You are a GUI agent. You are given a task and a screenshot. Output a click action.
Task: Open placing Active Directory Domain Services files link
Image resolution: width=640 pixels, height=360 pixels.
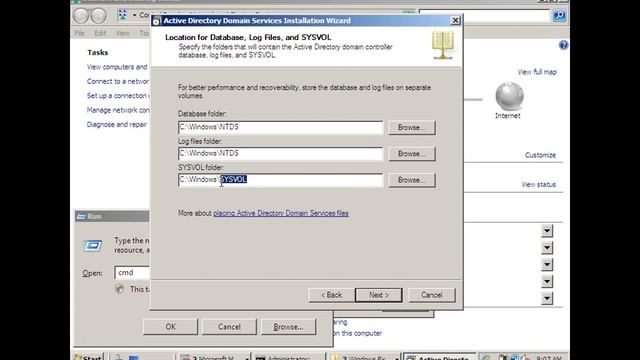[x=281, y=213]
